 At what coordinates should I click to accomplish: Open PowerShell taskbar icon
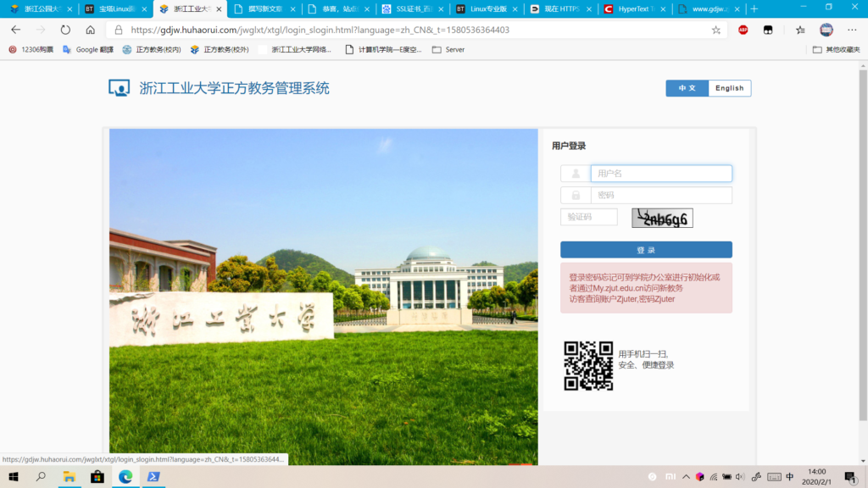coord(153,476)
